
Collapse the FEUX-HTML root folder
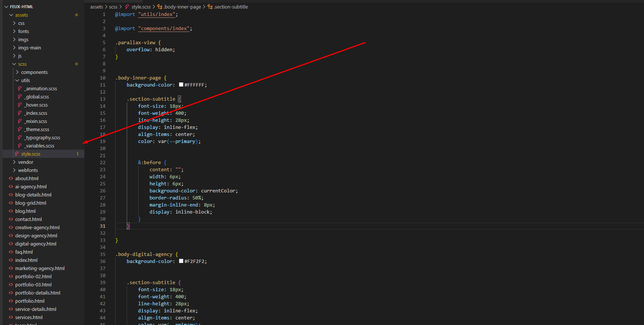[x=6, y=7]
